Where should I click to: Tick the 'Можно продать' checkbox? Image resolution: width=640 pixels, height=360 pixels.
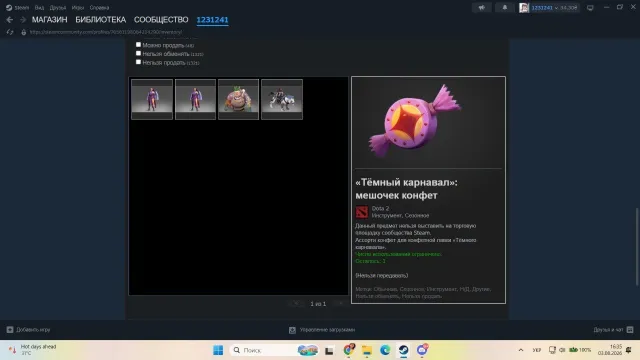138,44
